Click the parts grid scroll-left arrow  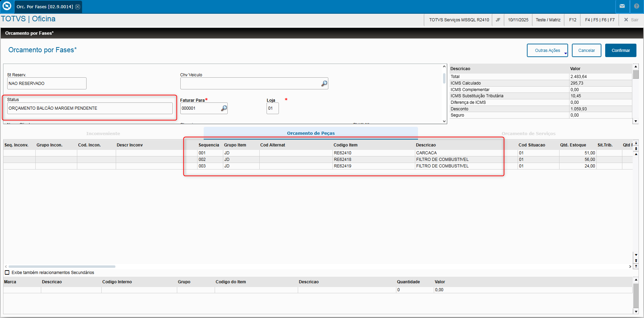pos(6,266)
